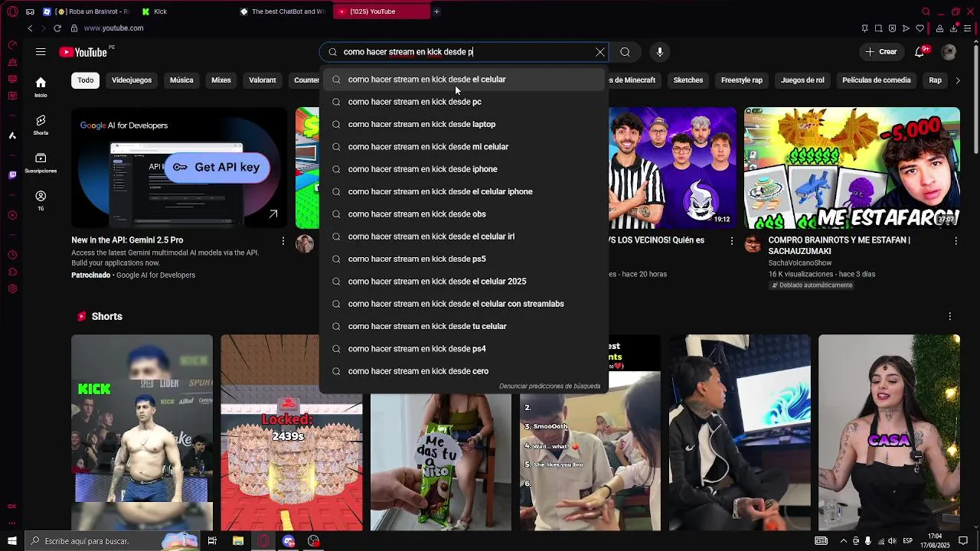Go to Inicio in the sidebar
Viewport: 980px width, 551px height.
(x=41, y=87)
